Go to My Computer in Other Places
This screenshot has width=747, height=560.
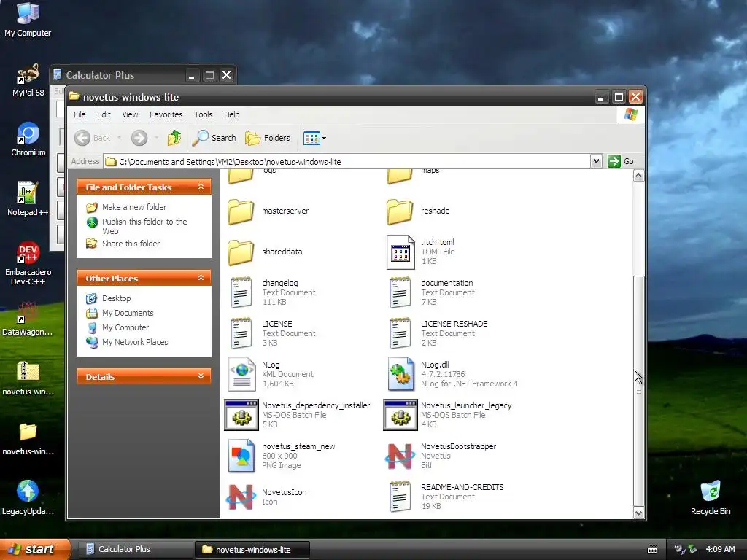click(125, 327)
